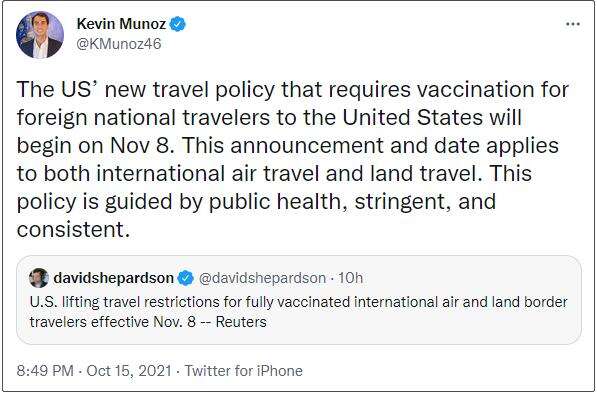Screen dimensions: 597x396
Task: Click the 8:49 PM time stamp
Action: [x=45, y=370]
